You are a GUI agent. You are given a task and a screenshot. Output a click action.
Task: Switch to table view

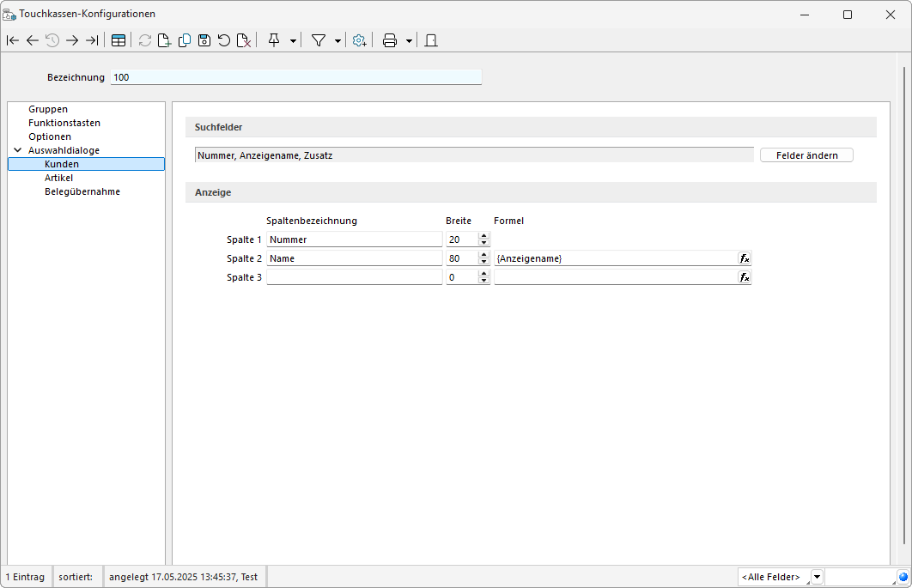(x=119, y=40)
